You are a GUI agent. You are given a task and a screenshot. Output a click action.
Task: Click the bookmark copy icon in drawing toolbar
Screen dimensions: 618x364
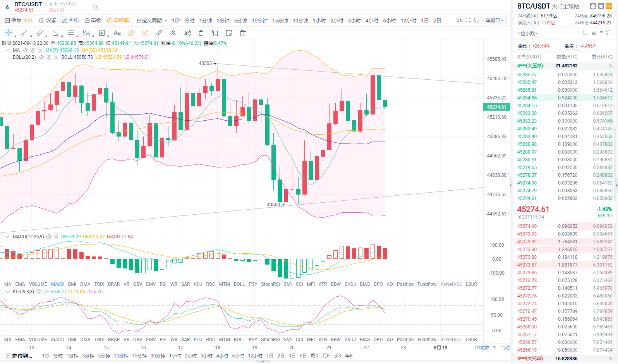215,33
